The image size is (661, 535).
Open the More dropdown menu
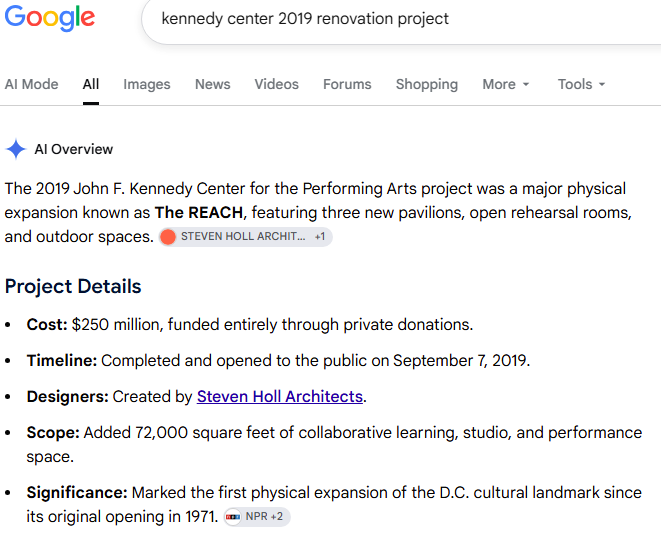click(x=506, y=84)
